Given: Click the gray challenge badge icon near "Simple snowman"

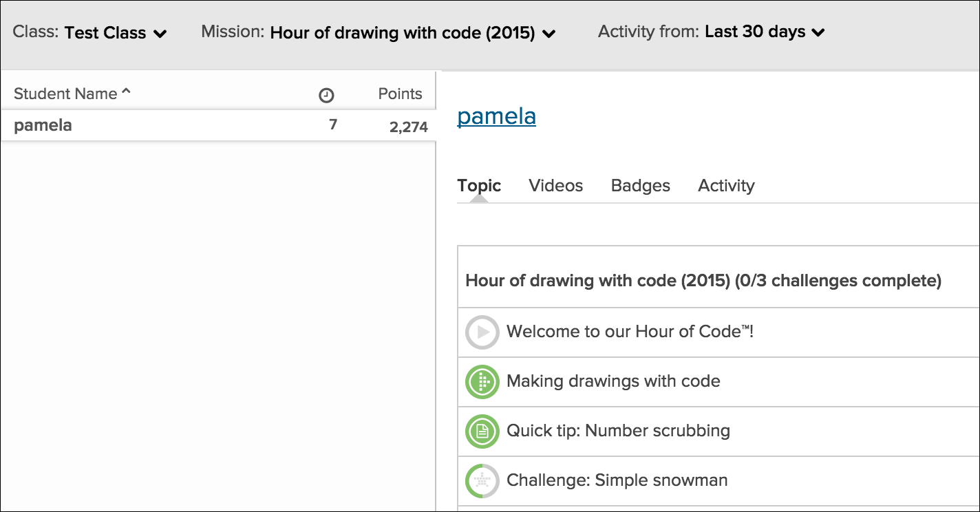Looking at the screenshot, I should (x=482, y=481).
